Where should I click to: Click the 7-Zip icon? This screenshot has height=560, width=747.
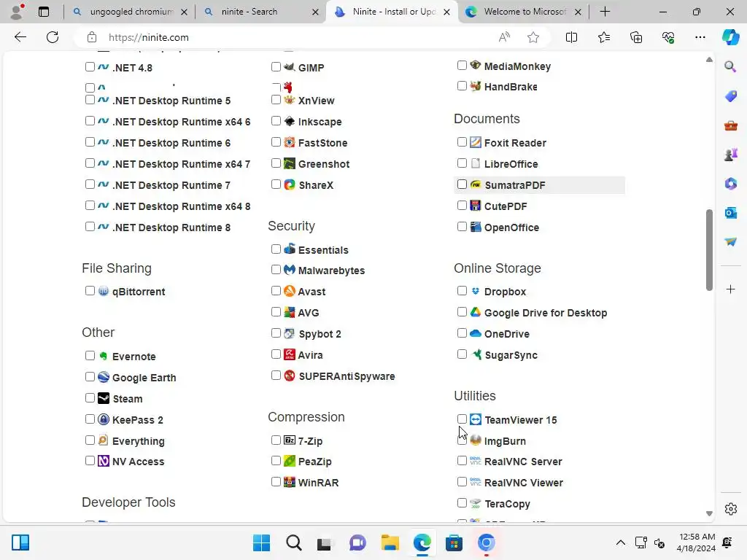pyautogui.click(x=289, y=440)
